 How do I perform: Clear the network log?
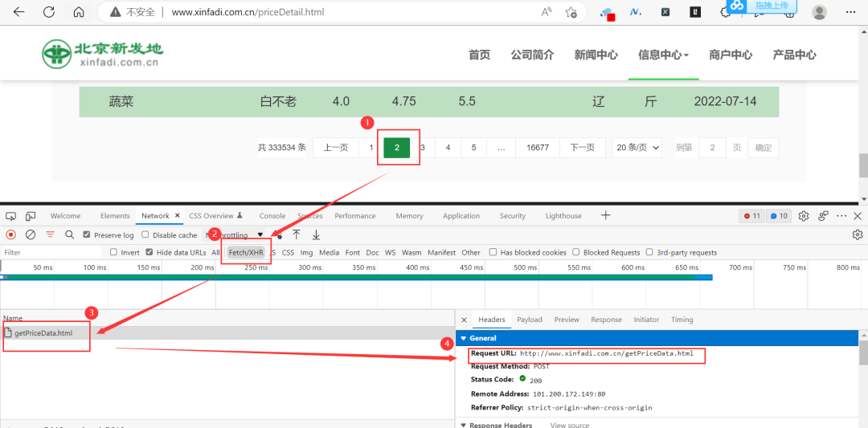(31, 234)
